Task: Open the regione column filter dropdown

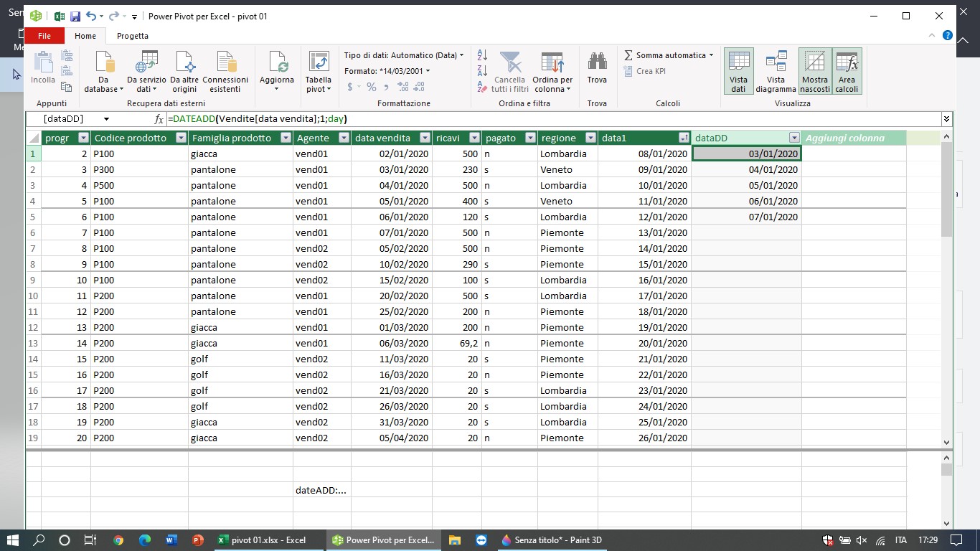Action: 590,138
